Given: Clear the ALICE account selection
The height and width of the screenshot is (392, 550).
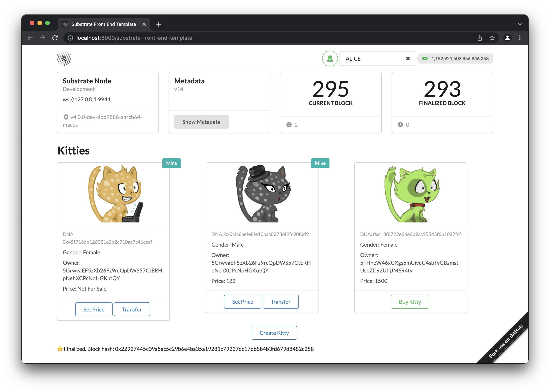Looking at the screenshot, I should tap(408, 58).
